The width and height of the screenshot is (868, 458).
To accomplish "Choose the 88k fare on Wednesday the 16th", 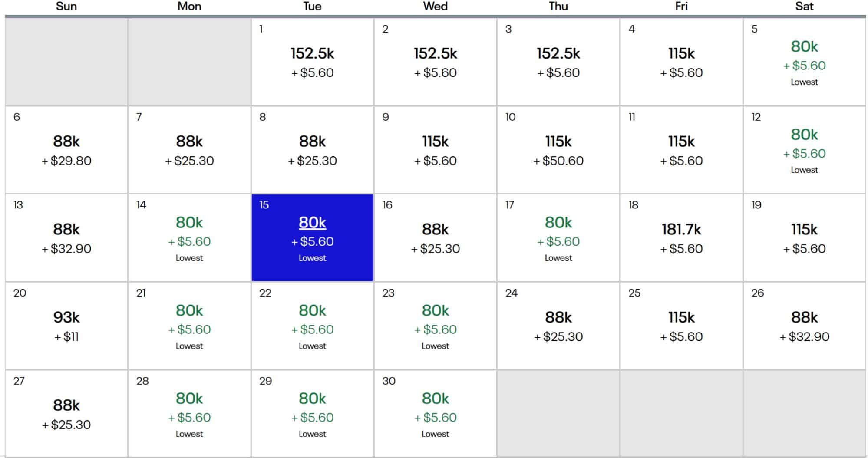I will click(x=435, y=238).
